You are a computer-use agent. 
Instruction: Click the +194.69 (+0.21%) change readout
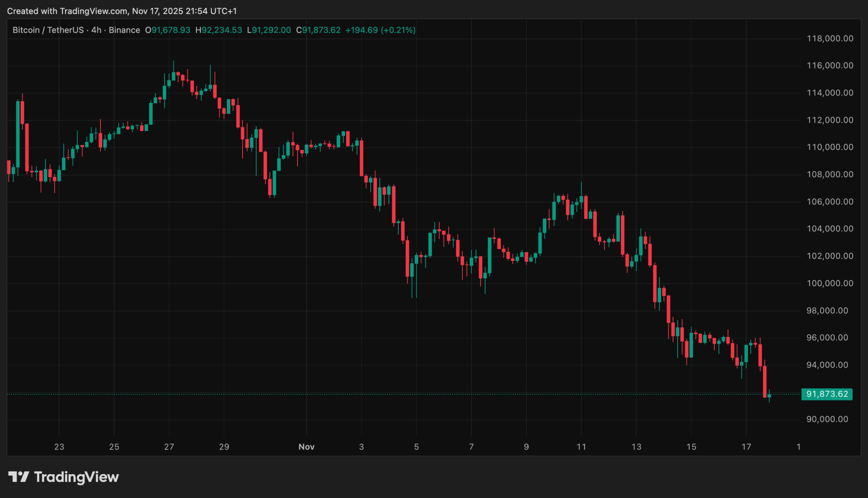(x=380, y=30)
